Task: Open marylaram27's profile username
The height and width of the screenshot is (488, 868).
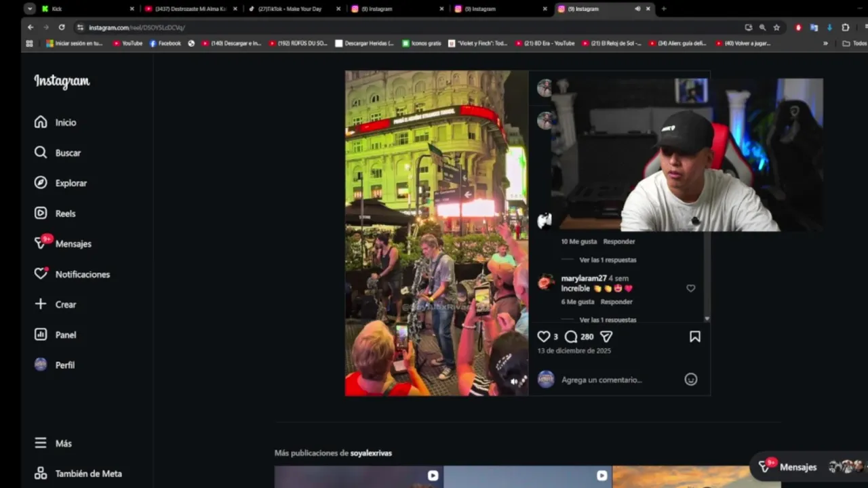Action: [x=584, y=279]
